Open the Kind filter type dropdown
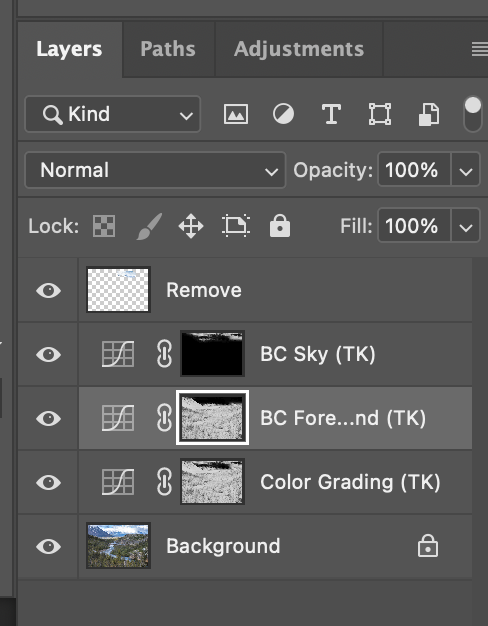This screenshot has width=488, height=626. click(113, 114)
